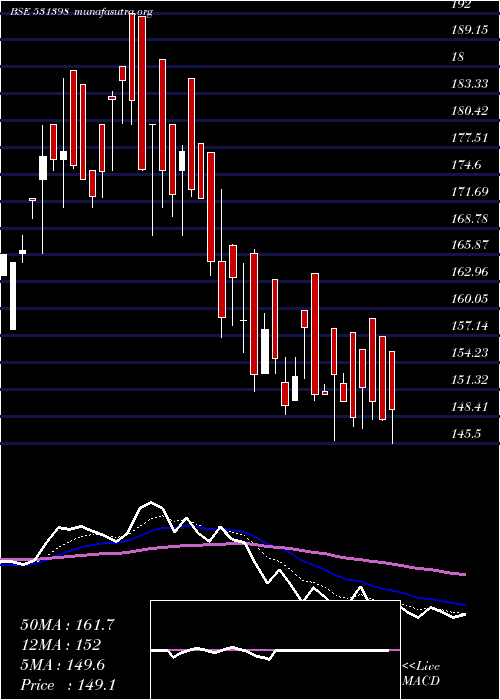Viewport: 500px width, 700px height.
Task: Click the 5MA : 149.6 readout
Action: click(x=62, y=665)
